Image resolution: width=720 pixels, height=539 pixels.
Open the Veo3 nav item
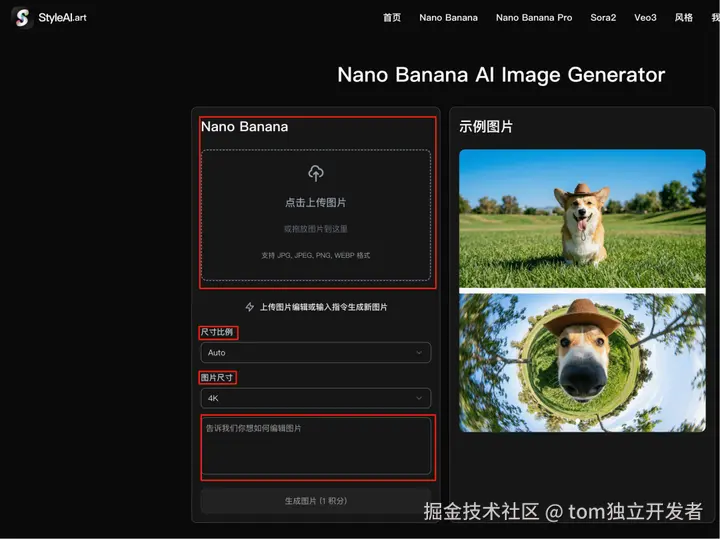(x=645, y=17)
